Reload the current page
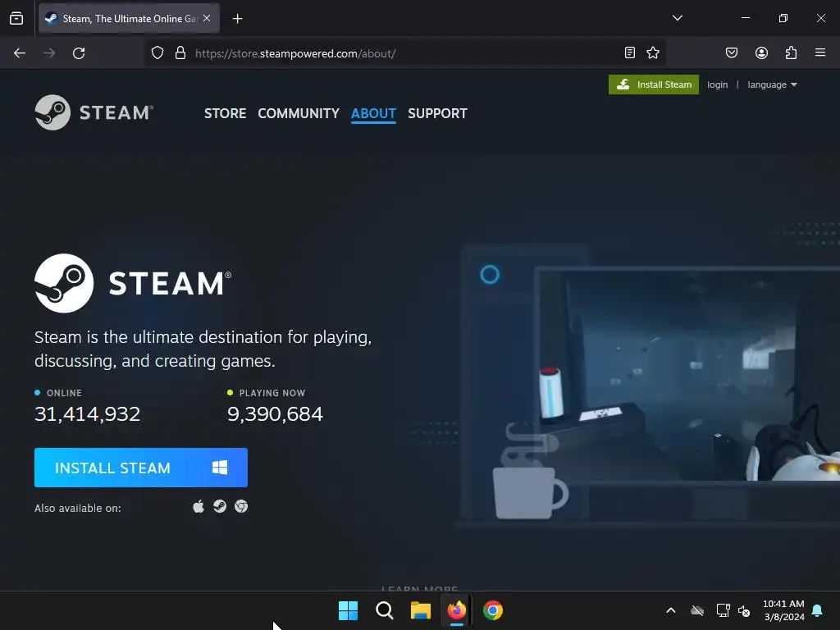840x630 pixels. 79,53
